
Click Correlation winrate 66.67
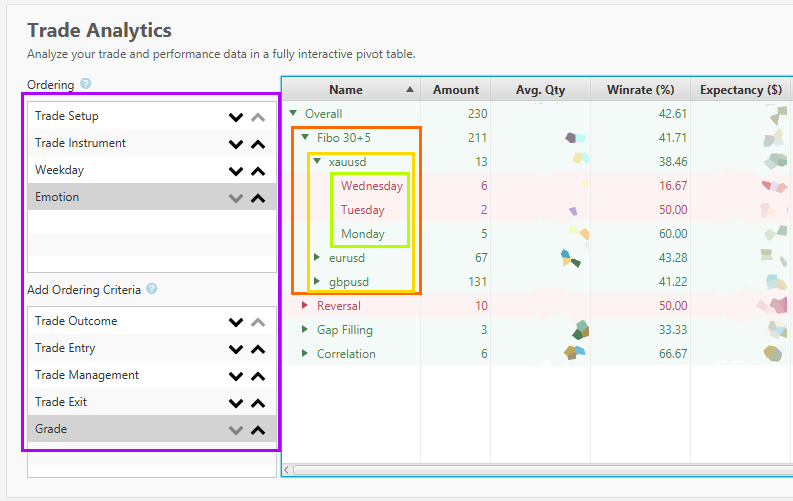click(673, 354)
